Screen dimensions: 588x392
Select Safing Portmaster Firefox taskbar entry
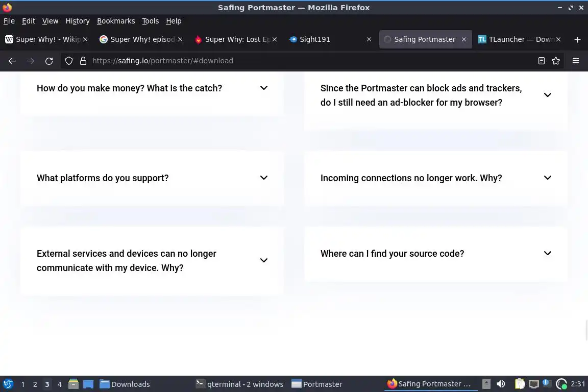pos(430,384)
